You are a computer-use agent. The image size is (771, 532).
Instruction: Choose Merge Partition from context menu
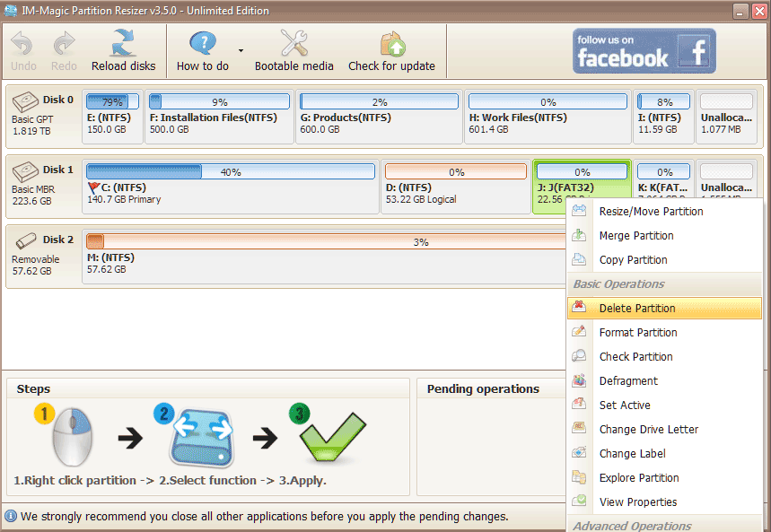664,236
